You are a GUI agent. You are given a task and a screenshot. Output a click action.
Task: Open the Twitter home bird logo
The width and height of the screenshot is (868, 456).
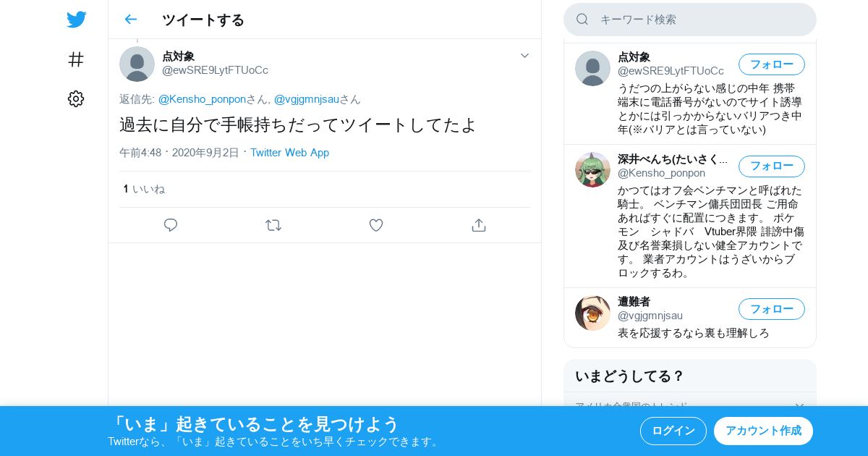[76, 20]
